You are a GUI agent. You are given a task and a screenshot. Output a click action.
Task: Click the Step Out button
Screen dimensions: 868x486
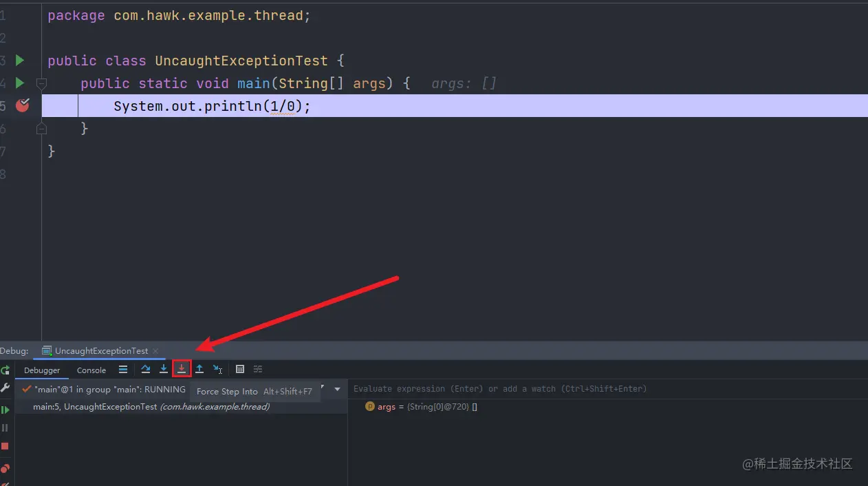(199, 370)
